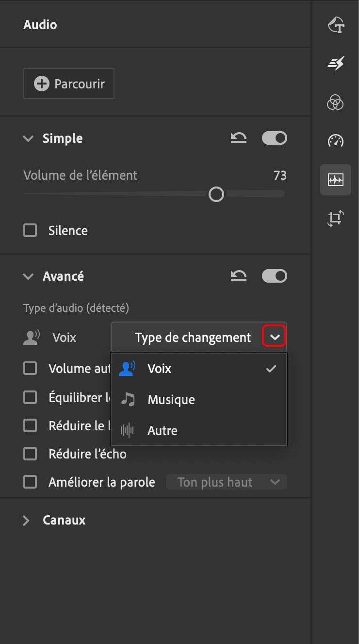
Task: Open the Speed panel gauge icon
Action: [336, 141]
